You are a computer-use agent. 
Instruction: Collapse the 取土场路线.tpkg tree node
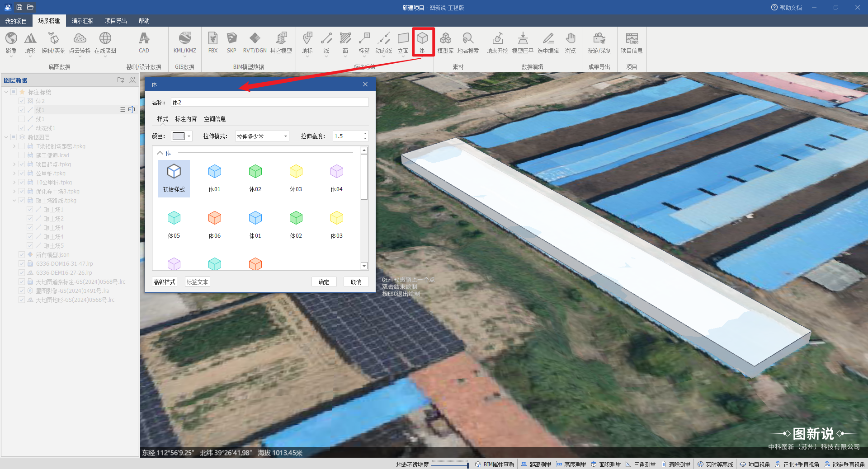click(x=14, y=201)
